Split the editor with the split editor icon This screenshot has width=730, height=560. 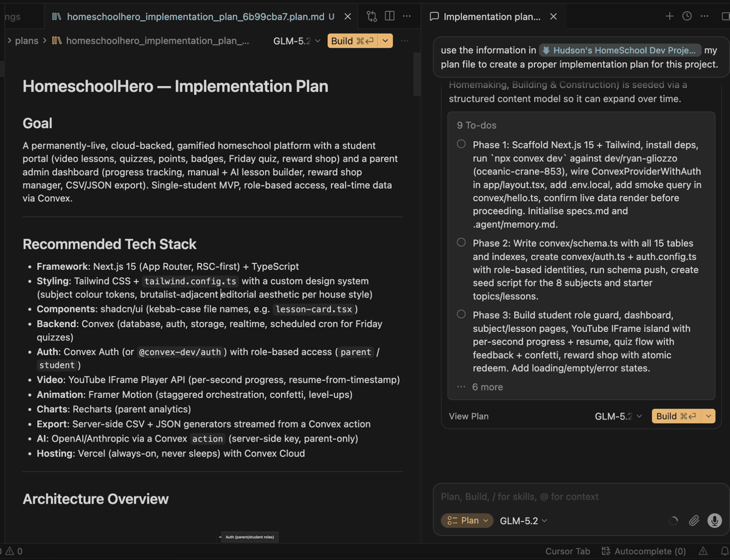389,16
